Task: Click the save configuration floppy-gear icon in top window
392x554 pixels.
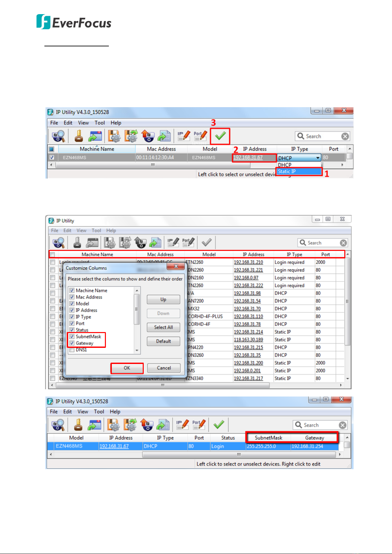Action: pyautogui.click(x=114, y=136)
